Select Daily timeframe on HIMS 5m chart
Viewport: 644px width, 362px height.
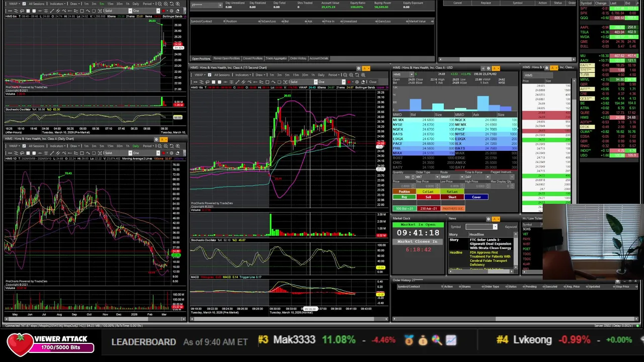tap(136, 4)
